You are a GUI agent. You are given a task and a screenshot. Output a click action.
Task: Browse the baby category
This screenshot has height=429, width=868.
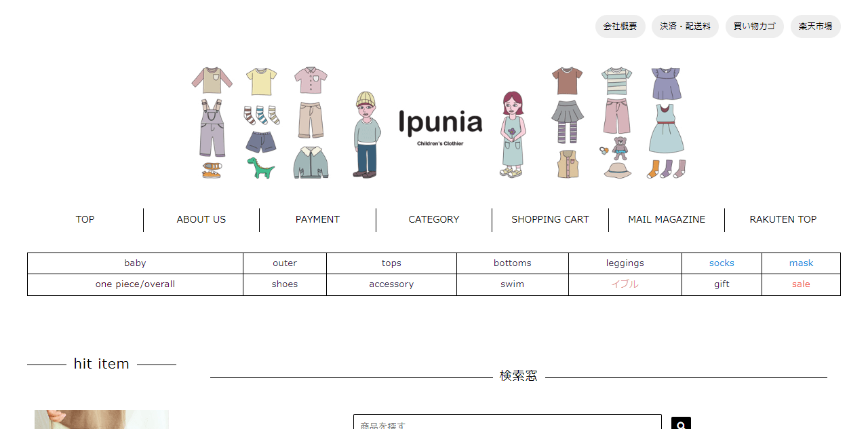[135, 263]
